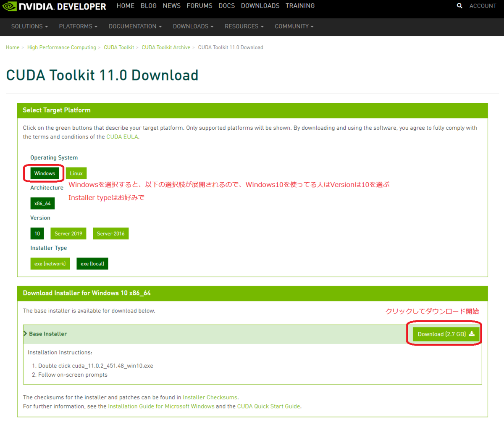Click the Installation Instructions label

(60, 352)
